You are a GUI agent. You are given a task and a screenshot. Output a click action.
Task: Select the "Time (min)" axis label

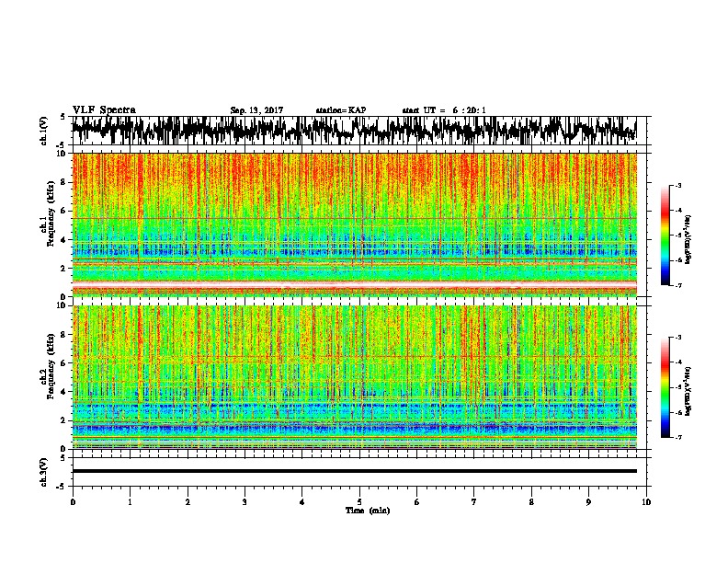368,511
